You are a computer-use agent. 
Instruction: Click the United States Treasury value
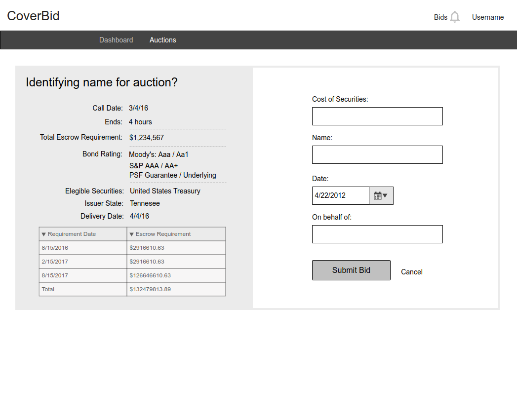(x=165, y=191)
